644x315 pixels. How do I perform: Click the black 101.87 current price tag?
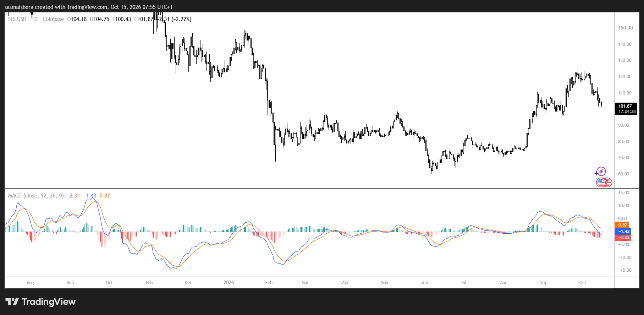point(625,106)
